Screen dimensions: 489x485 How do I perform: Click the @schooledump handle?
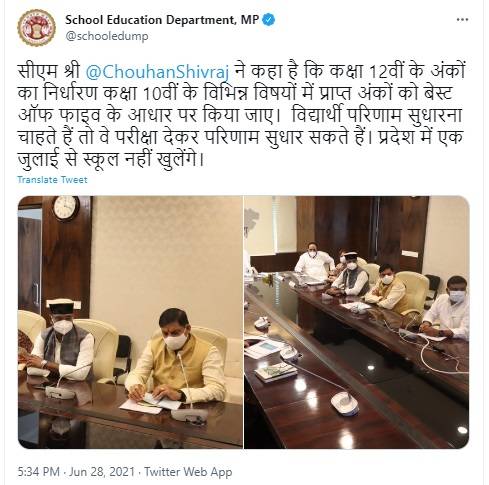pyautogui.click(x=107, y=36)
